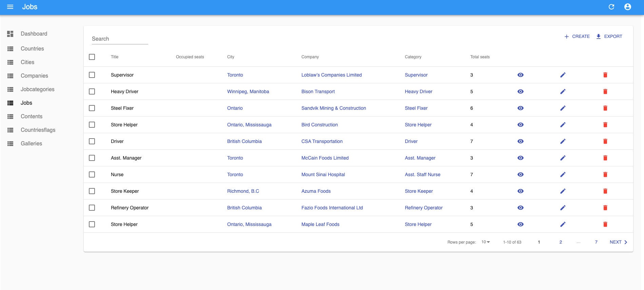644x290 pixels.
Task: Delete the Driver job trash icon
Action: (605, 141)
